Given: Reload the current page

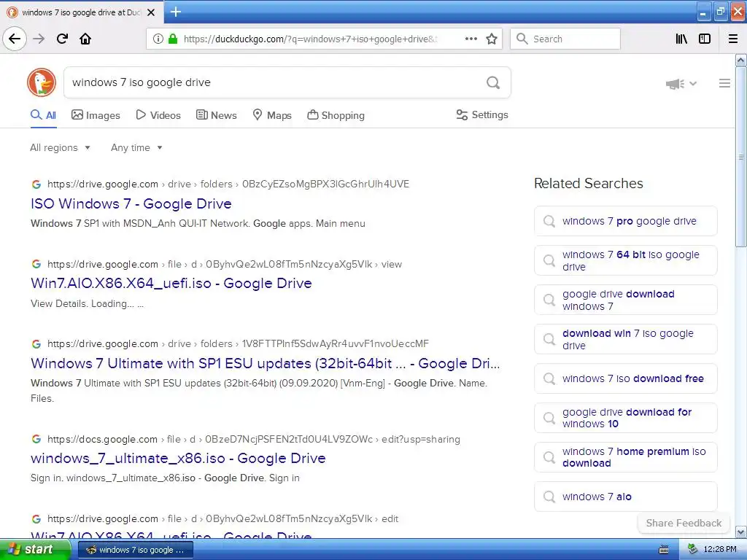Looking at the screenshot, I should [63, 39].
